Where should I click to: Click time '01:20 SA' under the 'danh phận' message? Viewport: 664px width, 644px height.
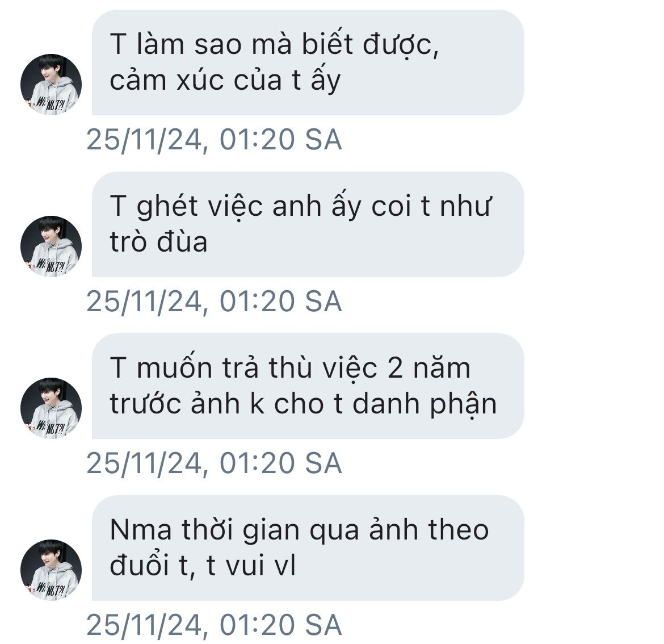tap(280, 463)
